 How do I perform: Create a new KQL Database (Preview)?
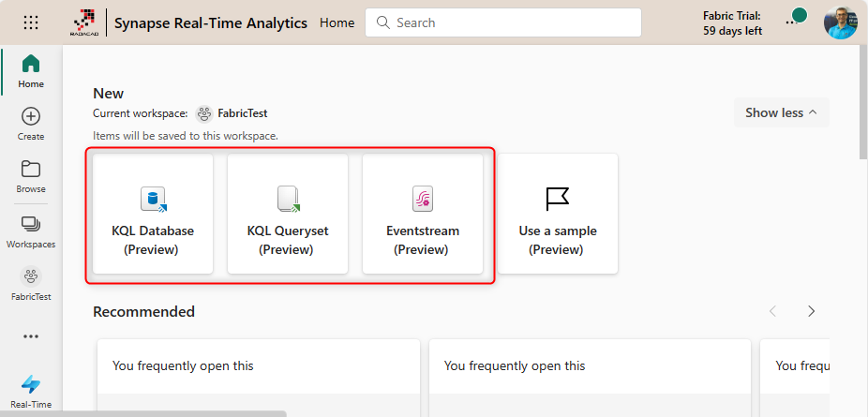pyautogui.click(x=153, y=214)
